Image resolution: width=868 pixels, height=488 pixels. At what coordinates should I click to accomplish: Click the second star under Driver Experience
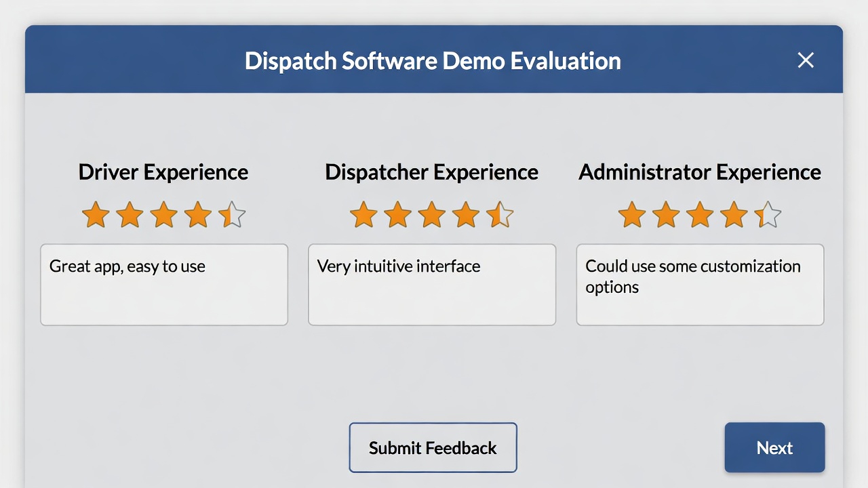click(130, 215)
